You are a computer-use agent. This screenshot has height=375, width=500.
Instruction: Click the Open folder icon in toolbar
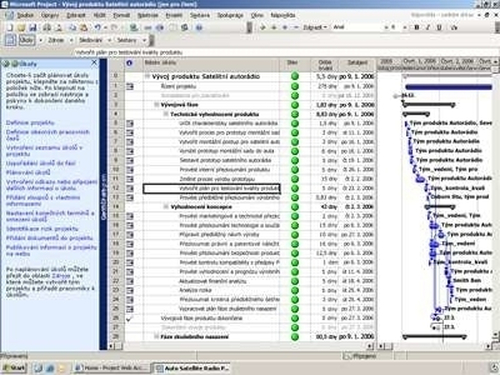coord(21,27)
